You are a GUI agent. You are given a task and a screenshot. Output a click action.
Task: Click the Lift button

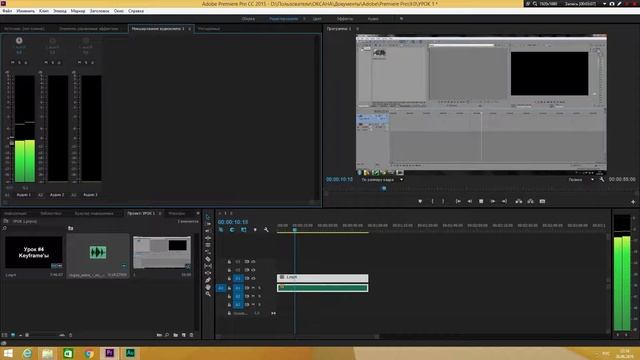coord(518,201)
